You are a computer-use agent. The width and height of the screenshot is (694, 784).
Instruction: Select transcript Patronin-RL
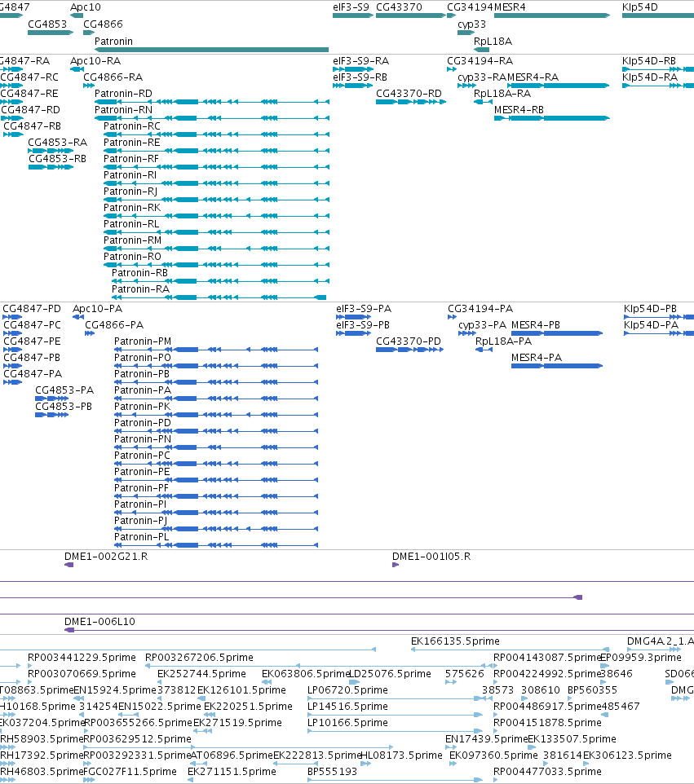[131, 224]
